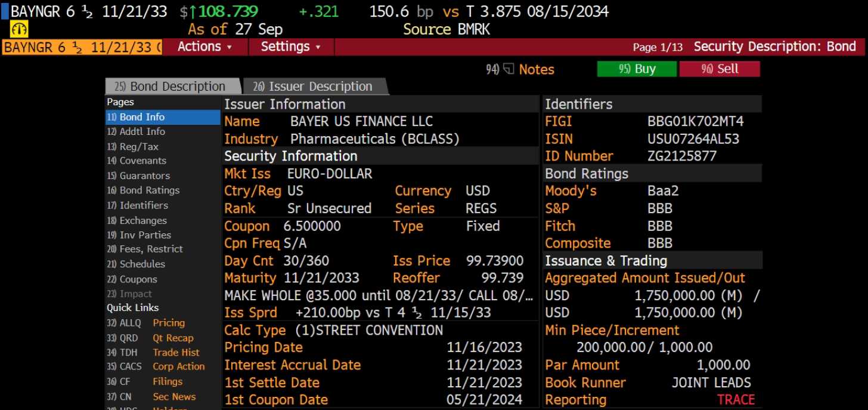Click the FIGI value BBG01K702MT4
Viewport: 868px width, 410px height.
696,122
